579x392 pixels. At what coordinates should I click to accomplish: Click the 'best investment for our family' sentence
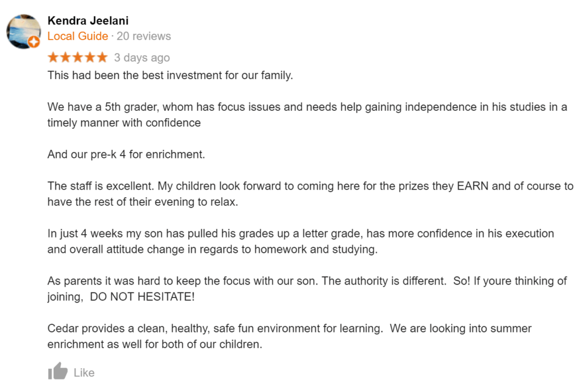tap(170, 75)
